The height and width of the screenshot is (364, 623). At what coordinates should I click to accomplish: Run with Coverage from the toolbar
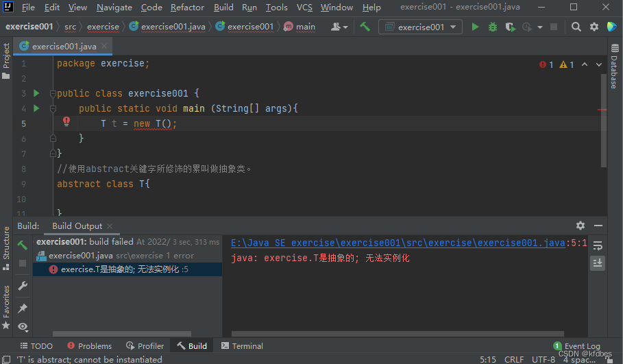[x=510, y=27]
